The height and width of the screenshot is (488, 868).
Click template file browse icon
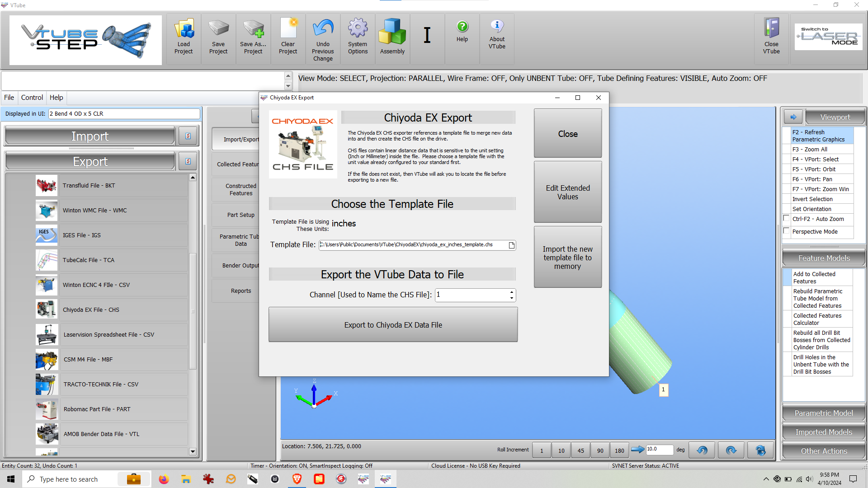(x=512, y=245)
